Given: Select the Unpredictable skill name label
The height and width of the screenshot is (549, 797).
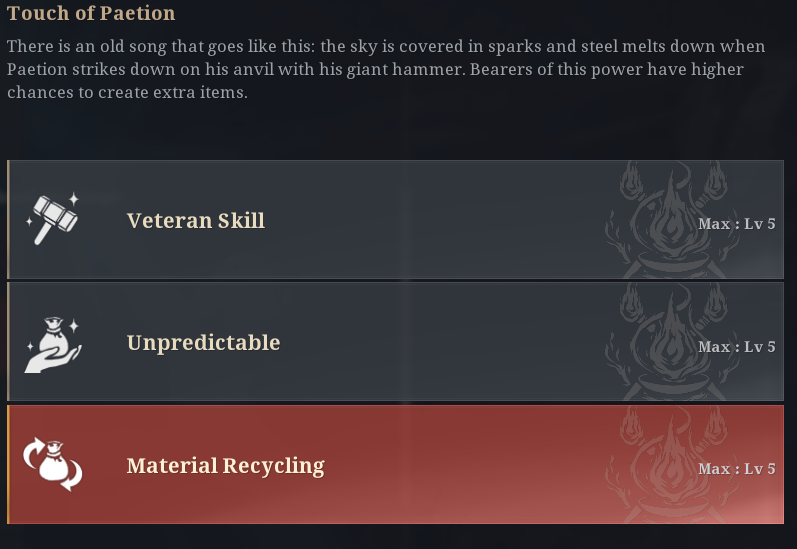Looking at the screenshot, I should [x=203, y=343].
